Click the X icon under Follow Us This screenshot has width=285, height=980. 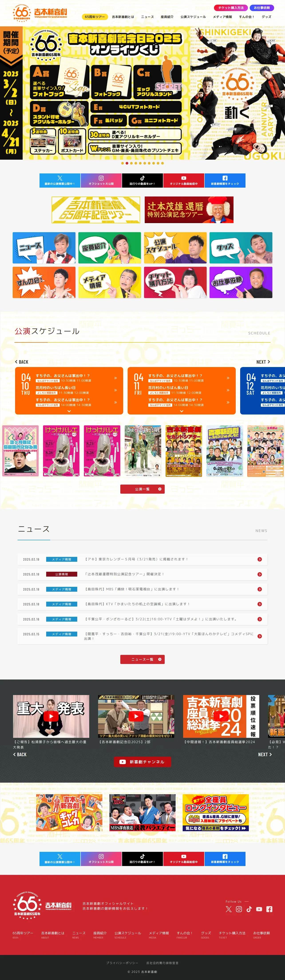click(229, 909)
